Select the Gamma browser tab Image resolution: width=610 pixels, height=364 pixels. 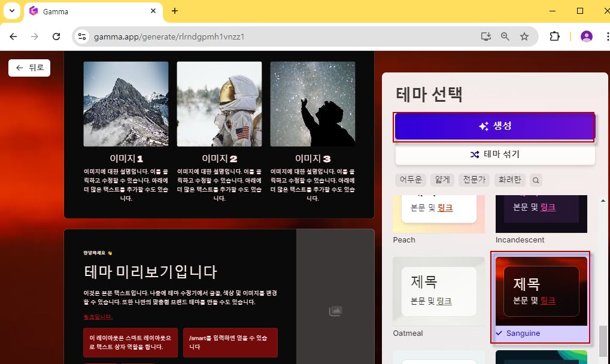click(93, 11)
